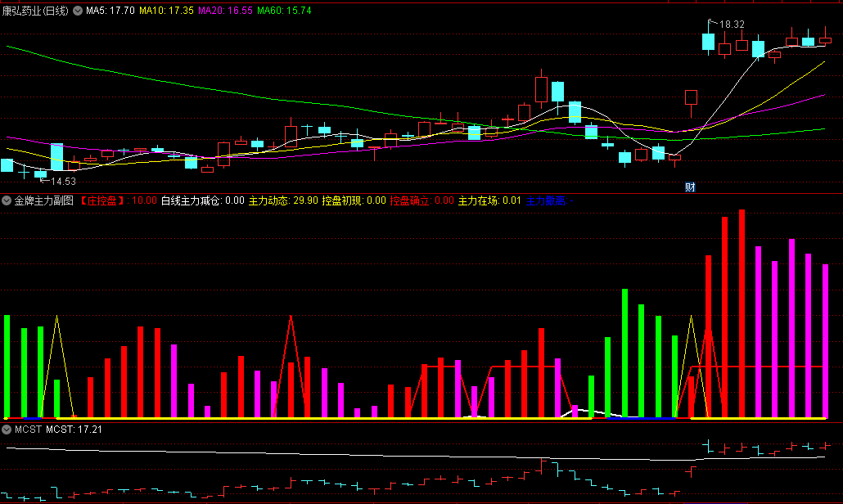Click the 控盘确立: 0.00 label
Image resolution: width=843 pixels, height=504 pixels.
pos(422,201)
